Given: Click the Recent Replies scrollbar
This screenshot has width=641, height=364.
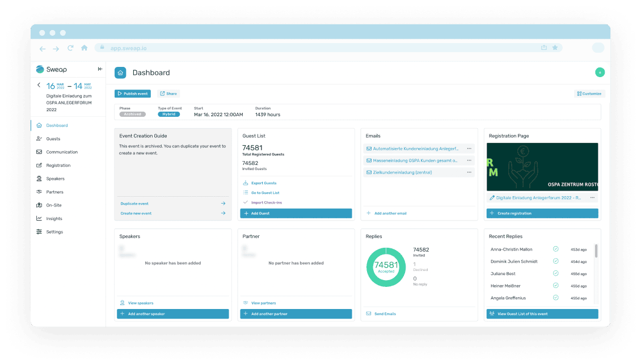Looking at the screenshot, I should (596, 251).
